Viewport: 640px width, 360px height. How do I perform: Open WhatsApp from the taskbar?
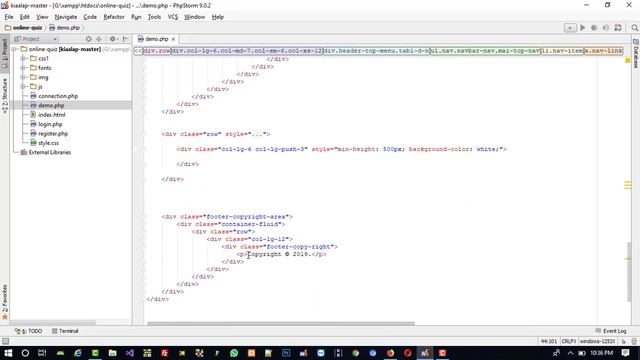tap(234, 353)
